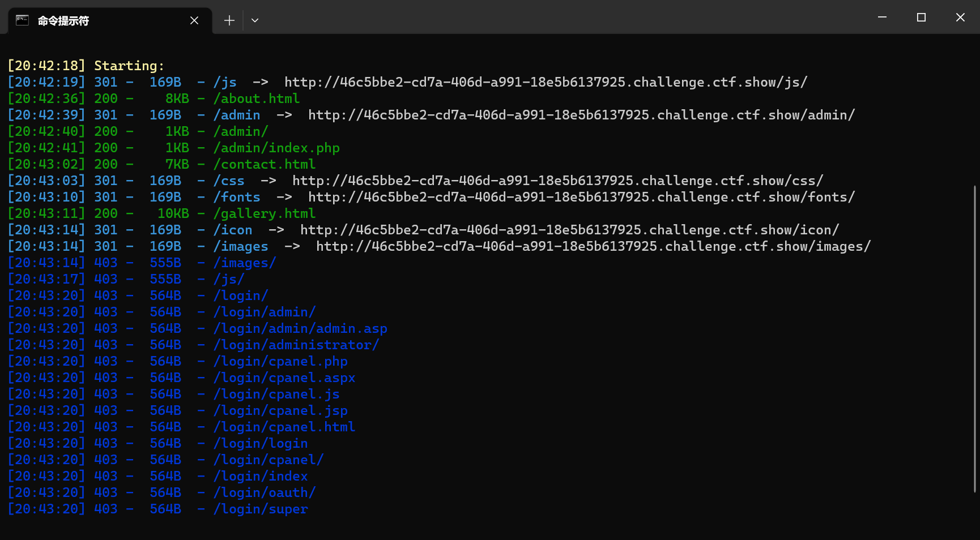Screen dimensions: 980x540
Task: Click the redirect URL ending in /js/
Action: 546,82
